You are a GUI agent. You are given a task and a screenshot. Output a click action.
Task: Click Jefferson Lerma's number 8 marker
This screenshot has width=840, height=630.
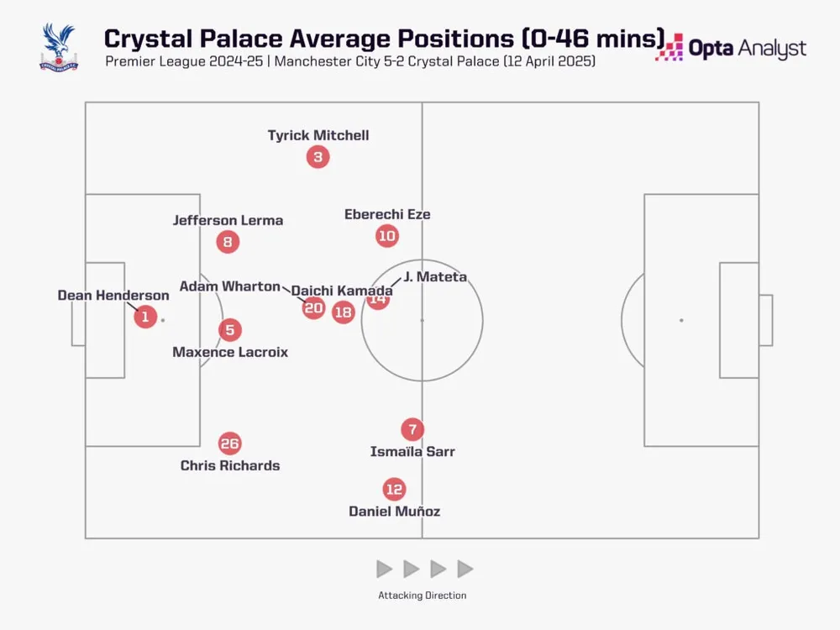[x=227, y=243]
